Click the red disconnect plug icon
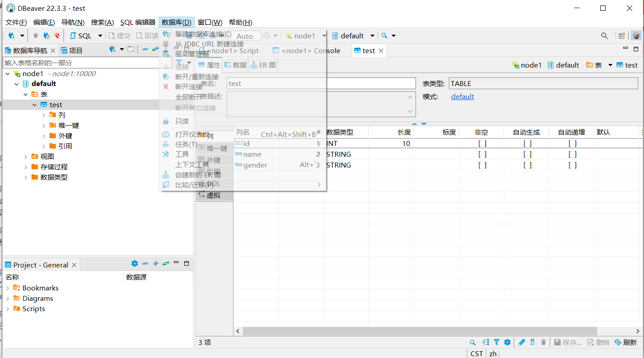 pyautogui.click(x=57, y=36)
